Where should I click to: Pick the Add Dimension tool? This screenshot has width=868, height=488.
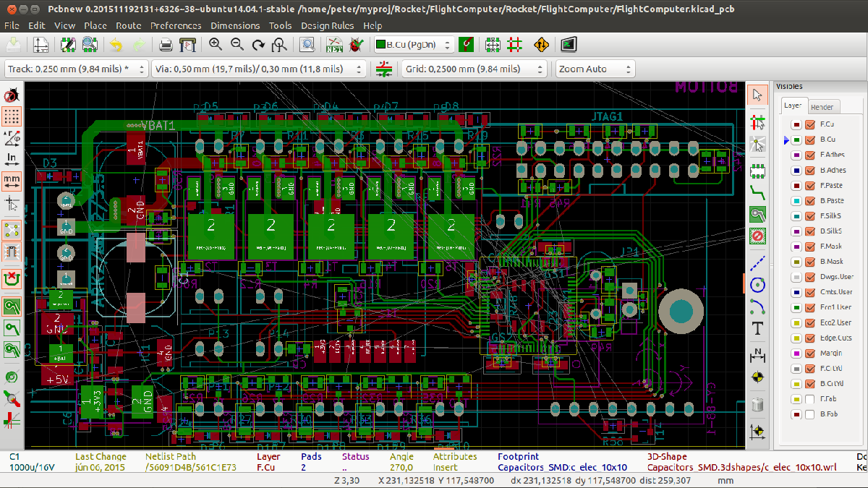[x=757, y=354]
